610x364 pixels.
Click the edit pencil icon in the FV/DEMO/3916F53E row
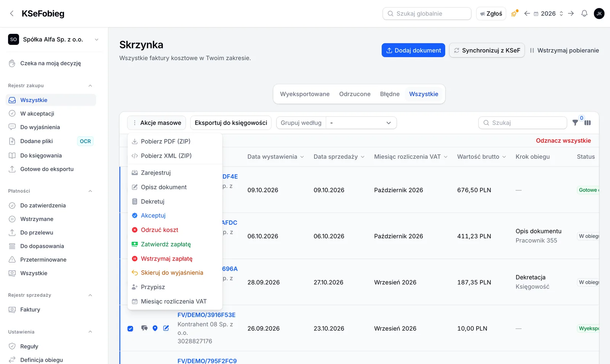point(166,328)
